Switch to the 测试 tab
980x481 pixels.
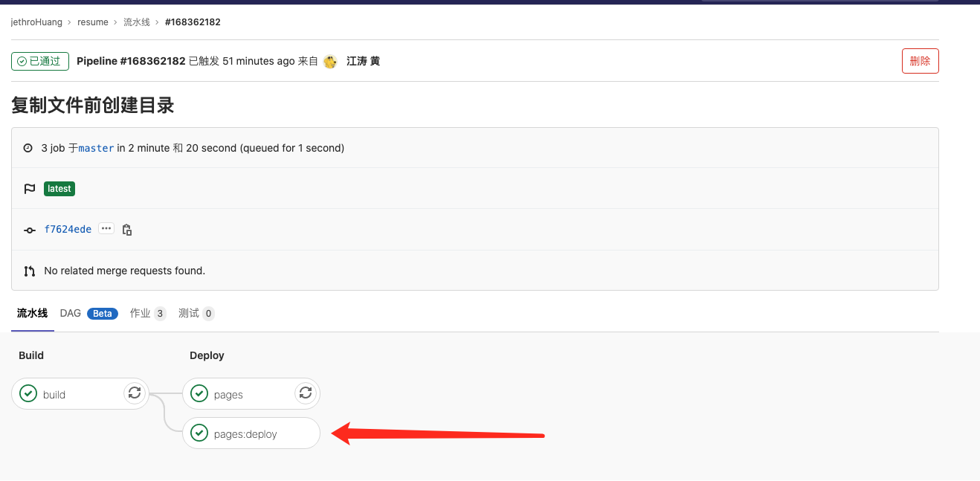(x=196, y=313)
